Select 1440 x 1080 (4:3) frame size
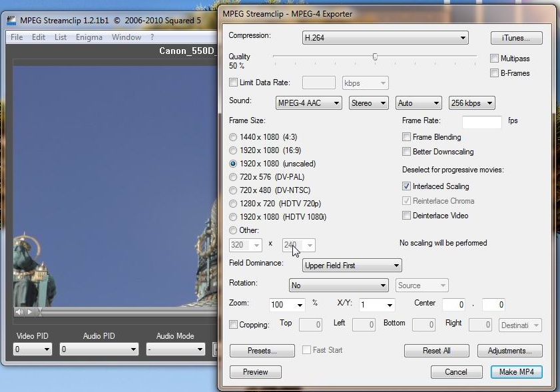Screen dimensions: 560x392 click(233, 137)
